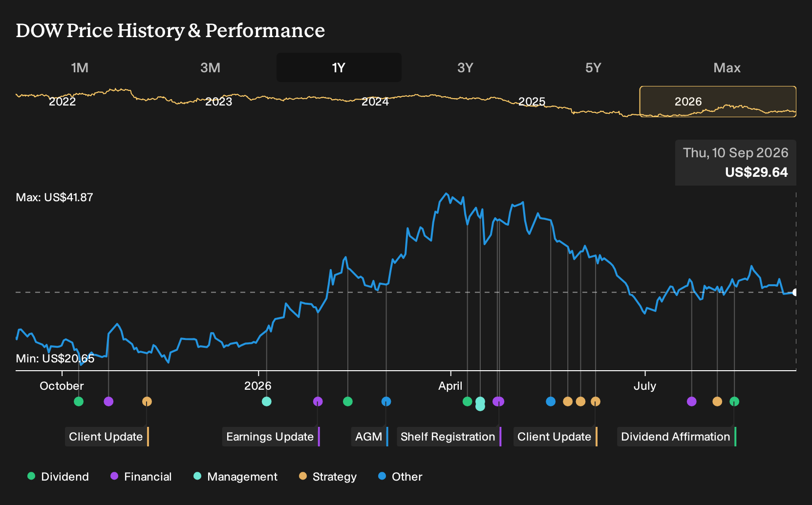This screenshot has width=812, height=505.
Task: Click the Max: US$41.87 label
Action: [55, 197]
